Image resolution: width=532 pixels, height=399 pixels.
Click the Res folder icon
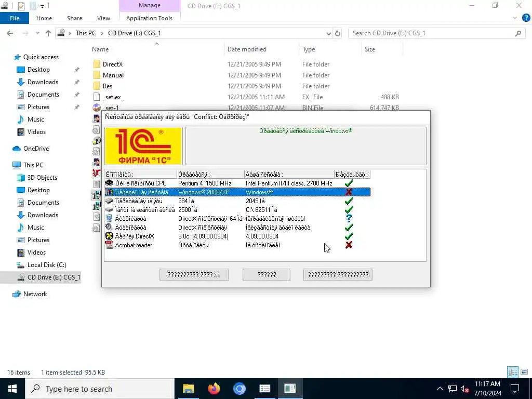click(x=97, y=86)
